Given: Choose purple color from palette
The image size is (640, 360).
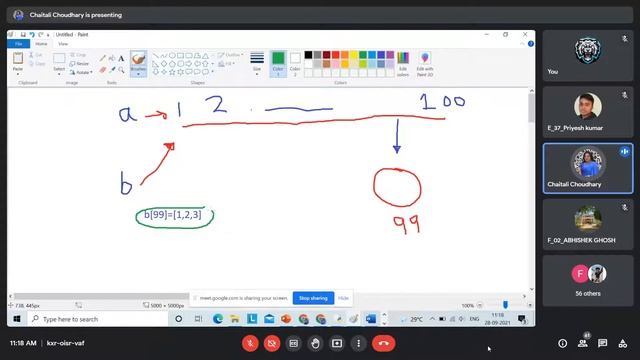Looking at the screenshot, I should [390, 55].
